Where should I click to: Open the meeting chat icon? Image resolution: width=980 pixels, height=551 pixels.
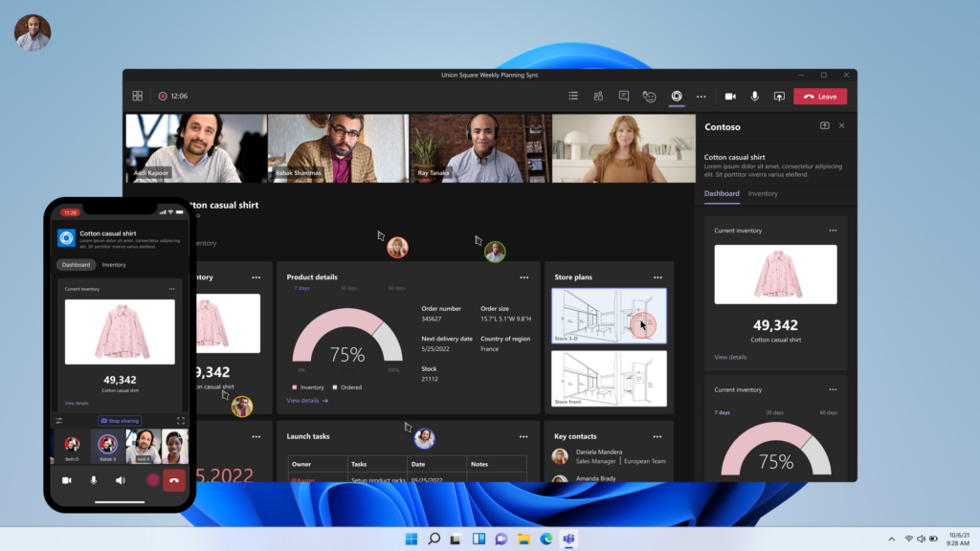(624, 97)
